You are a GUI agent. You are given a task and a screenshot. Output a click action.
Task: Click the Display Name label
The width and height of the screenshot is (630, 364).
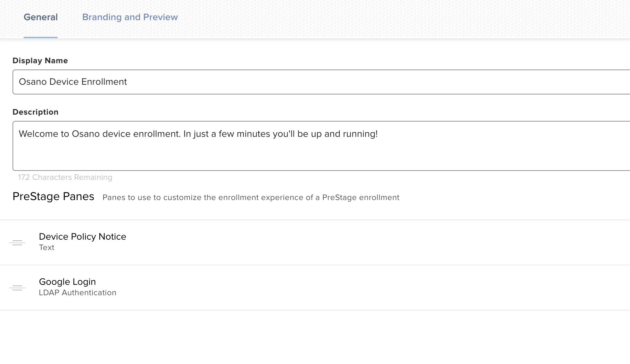click(40, 61)
